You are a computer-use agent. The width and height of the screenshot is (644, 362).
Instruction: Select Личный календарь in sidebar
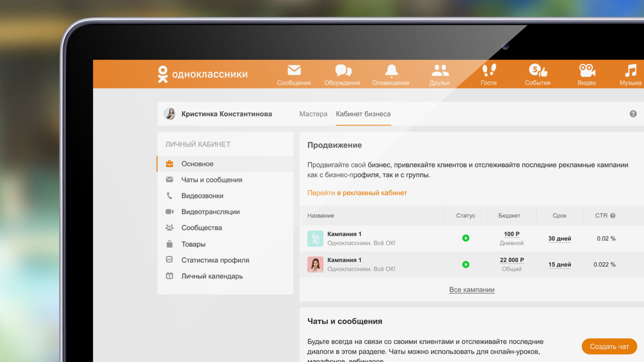[x=225, y=277]
